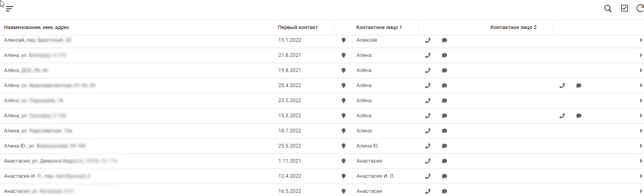This screenshot has height=196, width=644.
Task: Message second contact in 15.5.2022 row
Action: pyautogui.click(x=579, y=116)
